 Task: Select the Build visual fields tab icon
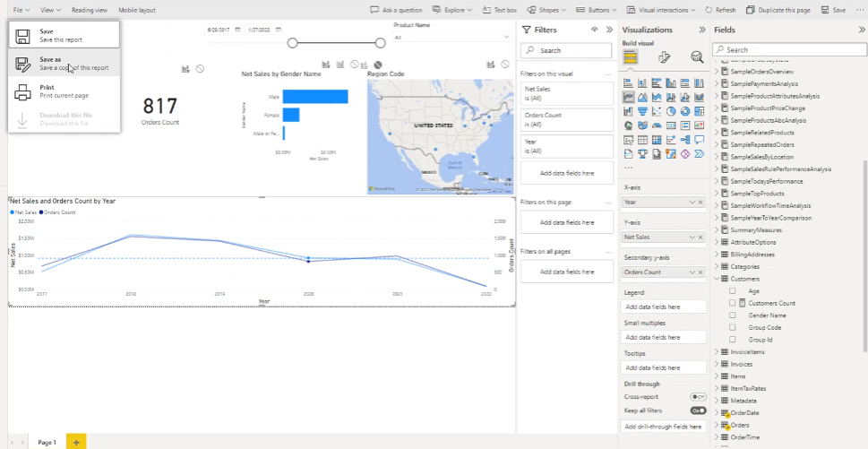click(630, 56)
